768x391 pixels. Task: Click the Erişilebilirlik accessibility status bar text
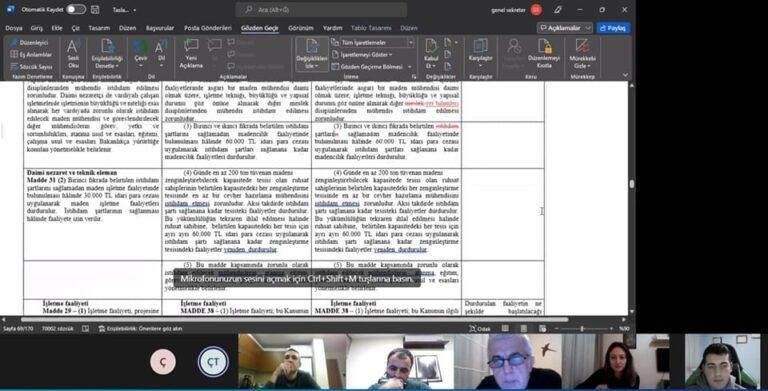[x=140, y=329]
